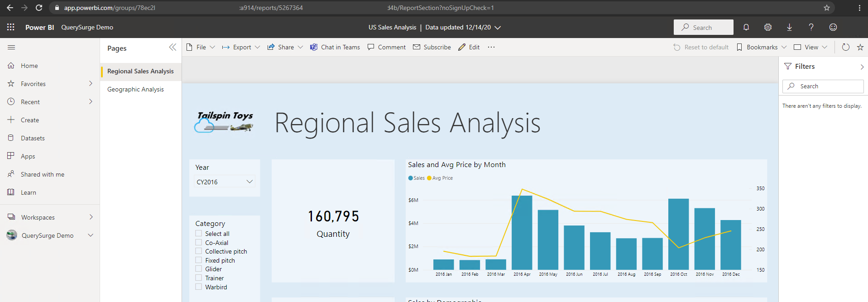The image size is (868, 302).
Task: Check the Glider category
Action: coord(198,268)
